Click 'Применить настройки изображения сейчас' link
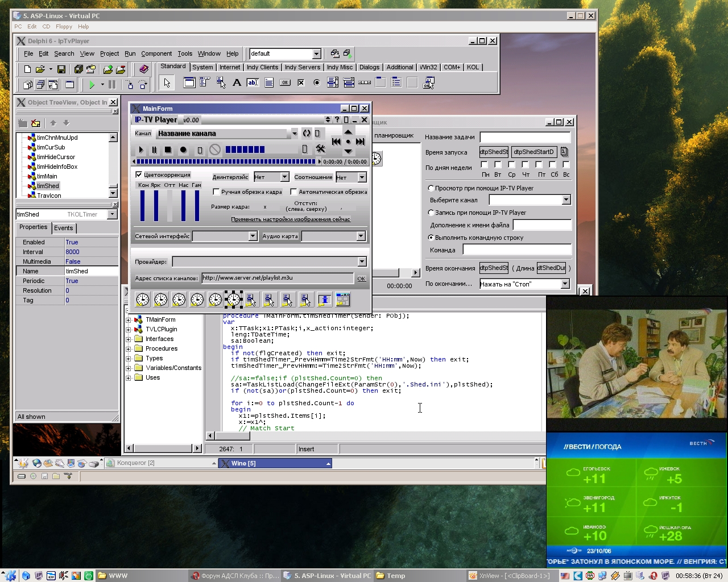The image size is (728, 582). point(290,219)
